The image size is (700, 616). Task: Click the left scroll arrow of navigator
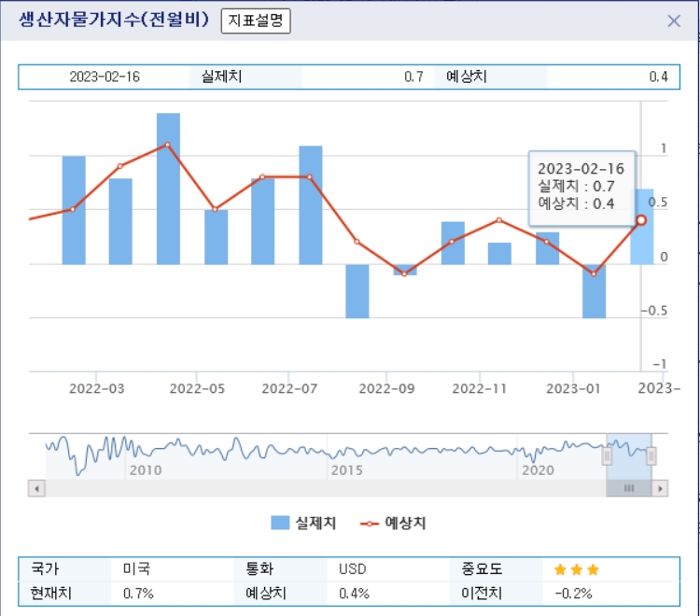click(36, 488)
